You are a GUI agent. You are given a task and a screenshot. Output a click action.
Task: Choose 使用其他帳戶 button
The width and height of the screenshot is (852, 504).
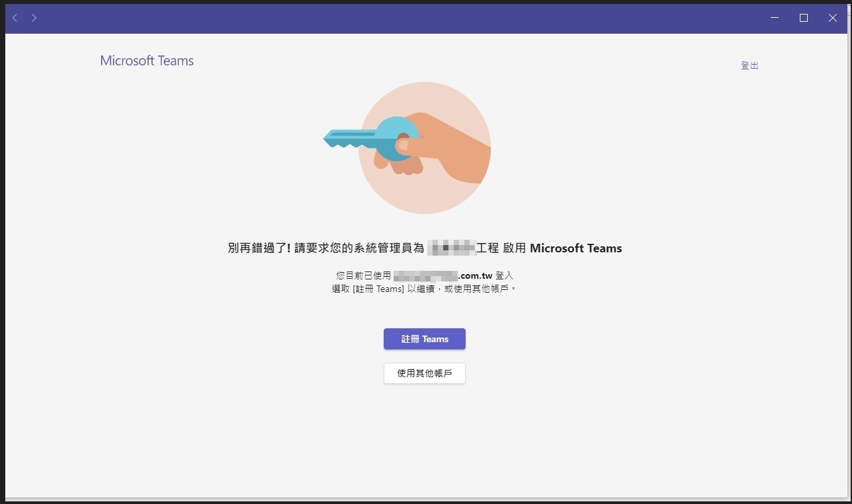[425, 373]
